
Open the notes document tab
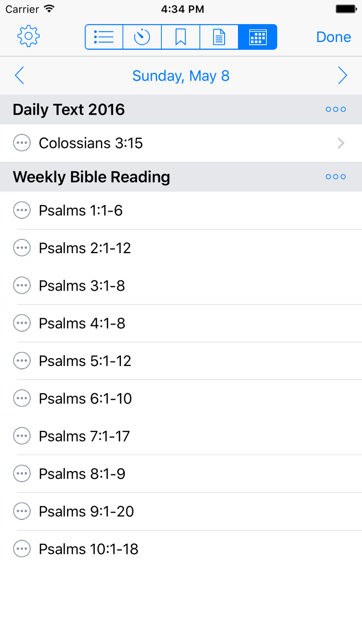coord(219,37)
